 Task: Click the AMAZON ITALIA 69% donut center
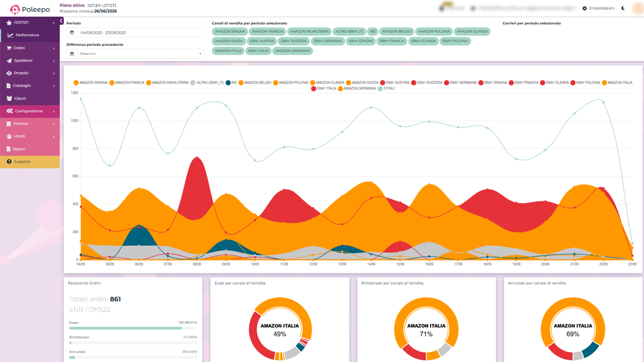pyautogui.click(x=573, y=330)
